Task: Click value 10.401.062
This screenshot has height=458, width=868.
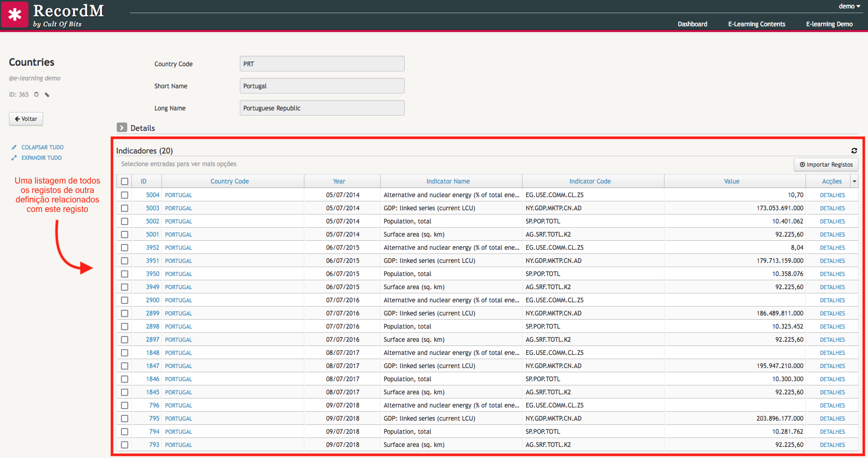Action: click(x=788, y=221)
